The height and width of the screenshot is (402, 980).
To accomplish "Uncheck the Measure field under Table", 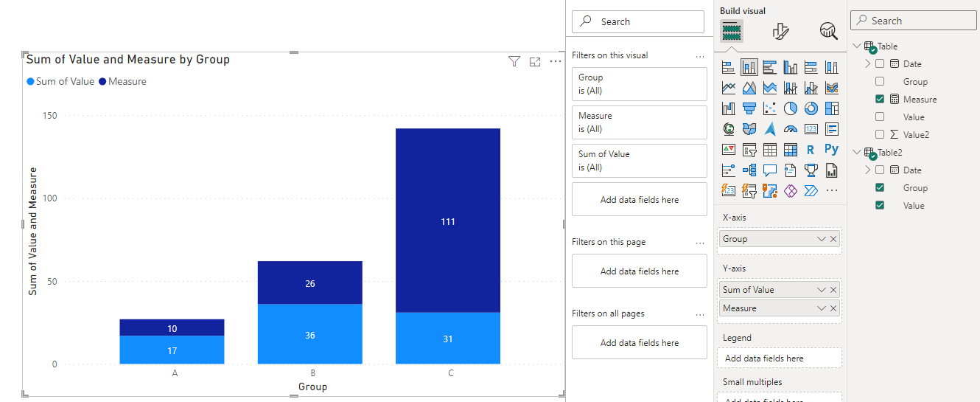I will 880,99.
